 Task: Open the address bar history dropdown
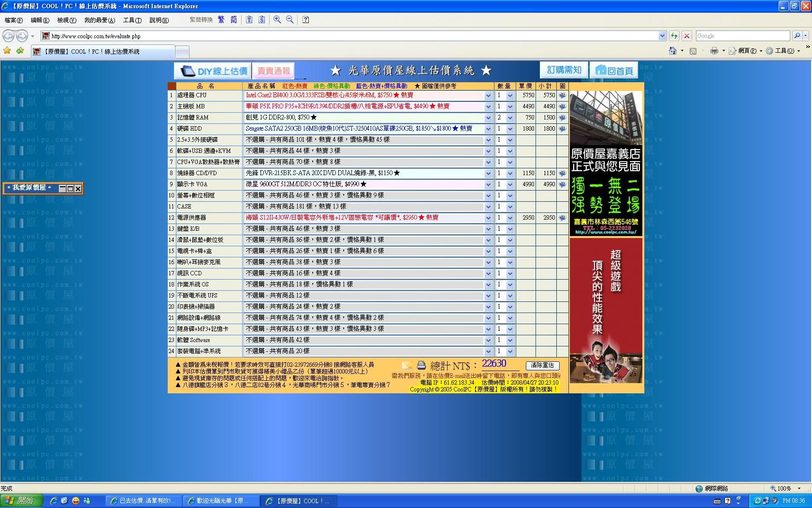click(662, 36)
